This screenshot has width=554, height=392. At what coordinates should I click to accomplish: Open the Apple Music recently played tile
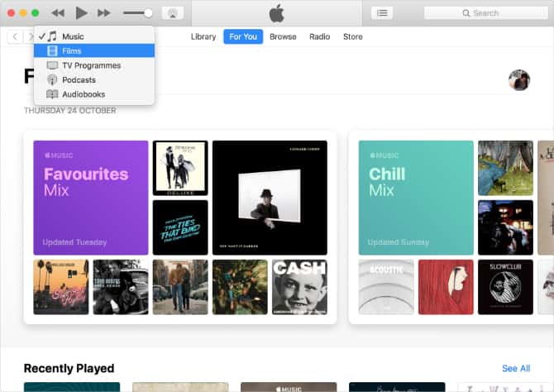[289, 387]
